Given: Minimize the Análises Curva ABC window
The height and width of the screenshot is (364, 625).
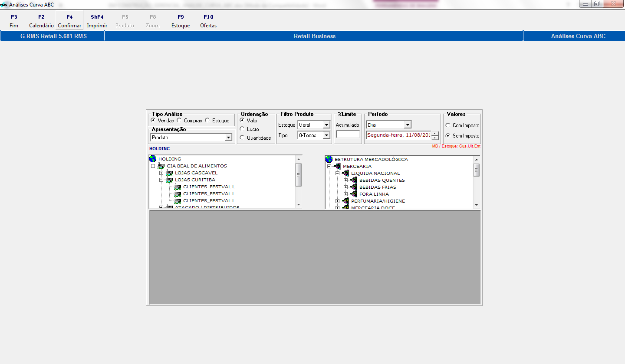Looking at the screenshot, I should (x=586, y=4).
